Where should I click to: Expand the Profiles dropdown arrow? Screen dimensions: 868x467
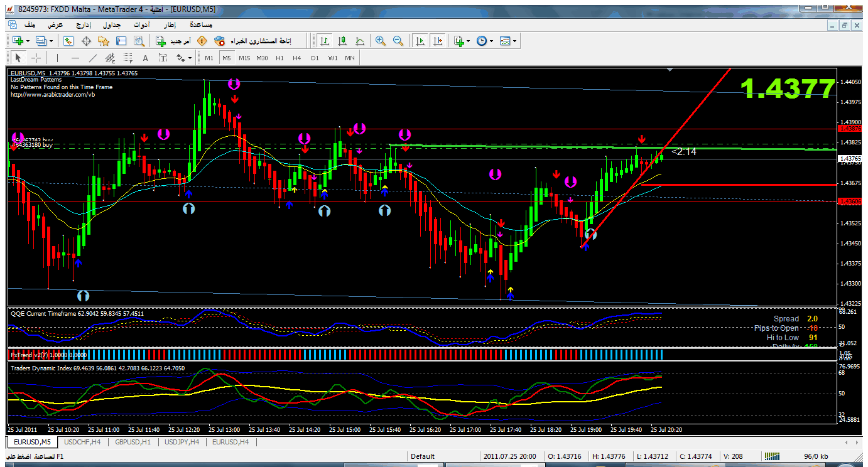click(52, 41)
